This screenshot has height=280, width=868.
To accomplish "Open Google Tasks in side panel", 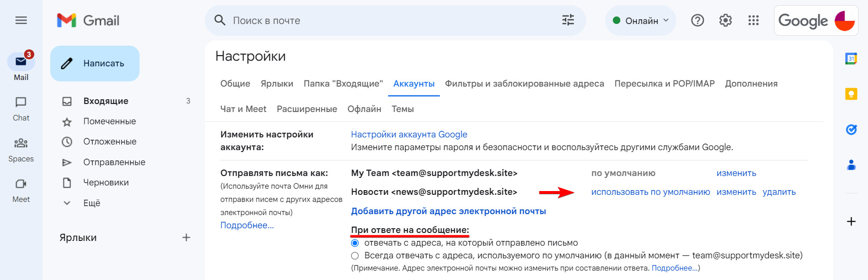I will pyautogui.click(x=851, y=129).
